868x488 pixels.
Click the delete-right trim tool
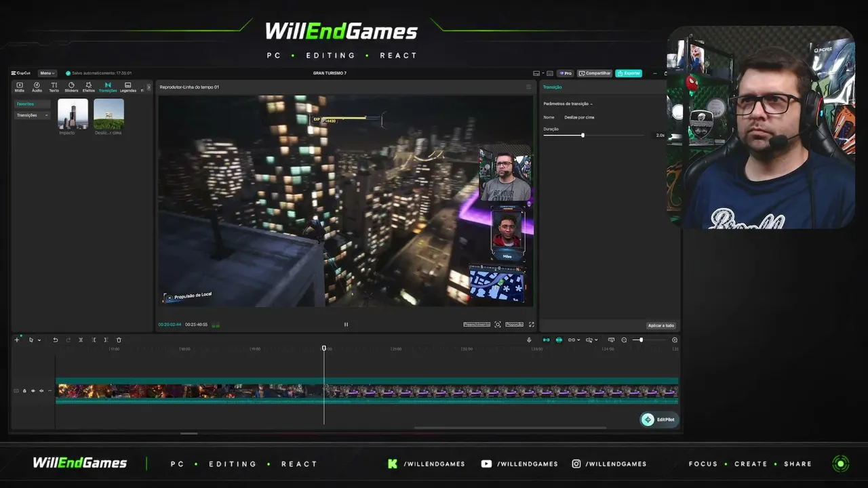pos(106,340)
